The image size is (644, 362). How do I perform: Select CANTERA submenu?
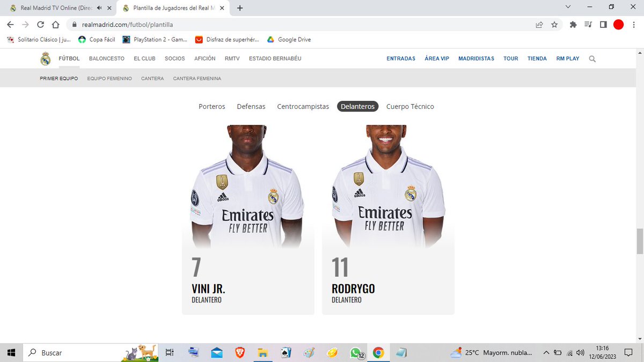152,78
